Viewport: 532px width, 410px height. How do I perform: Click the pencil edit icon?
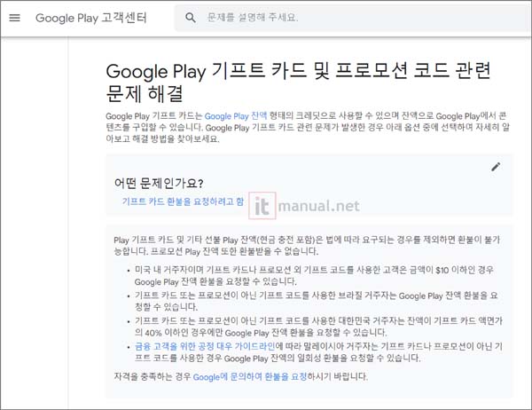pos(496,167)
